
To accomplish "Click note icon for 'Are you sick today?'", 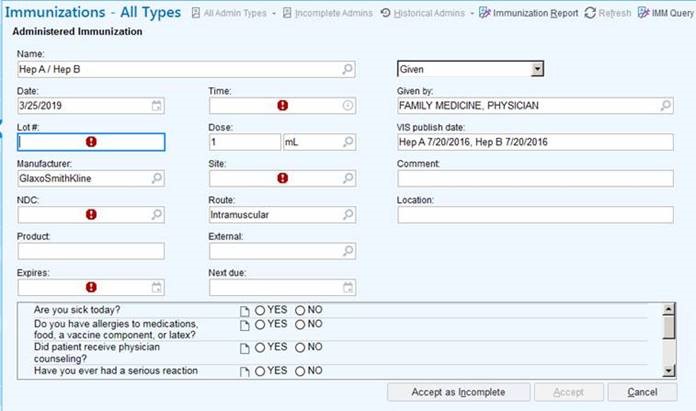I will [245, 311].
